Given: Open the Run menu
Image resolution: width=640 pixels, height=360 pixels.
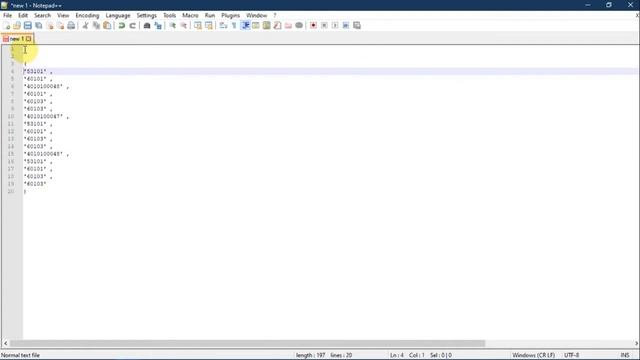Looking at the screenshot, I should (x=210, y=16).
